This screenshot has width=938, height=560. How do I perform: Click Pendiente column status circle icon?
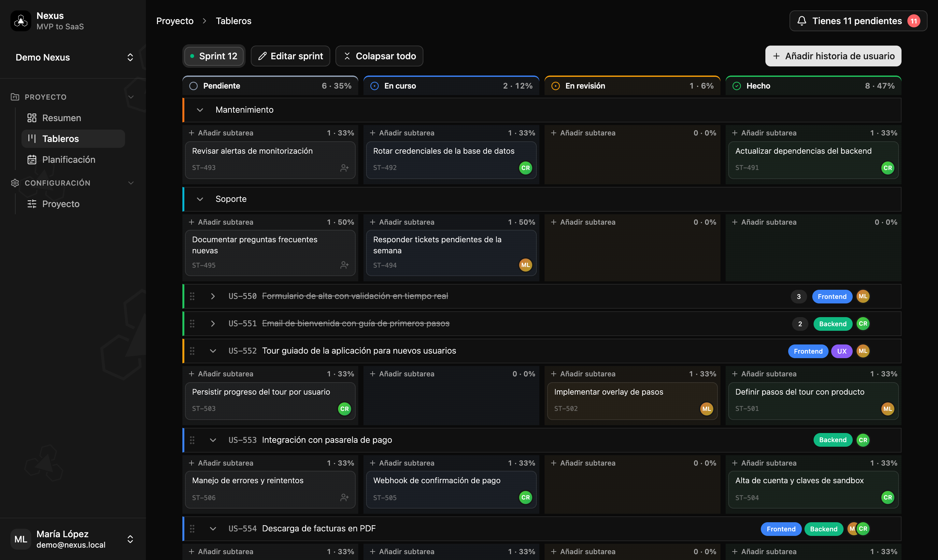[x=193, y=86]
